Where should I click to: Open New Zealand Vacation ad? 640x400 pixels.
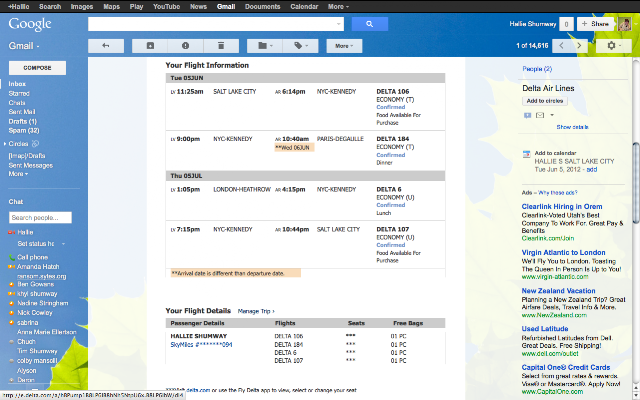coord(558,291)
